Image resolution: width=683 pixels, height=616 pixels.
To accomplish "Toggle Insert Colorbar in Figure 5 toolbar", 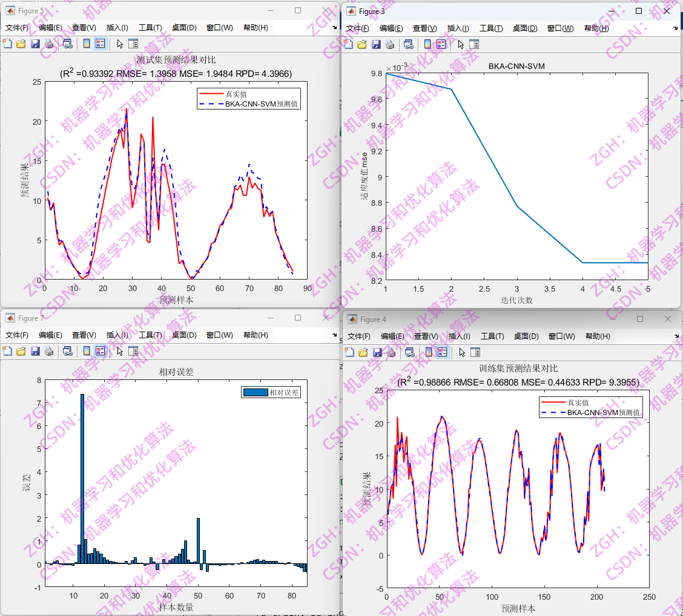I will 86,44.
